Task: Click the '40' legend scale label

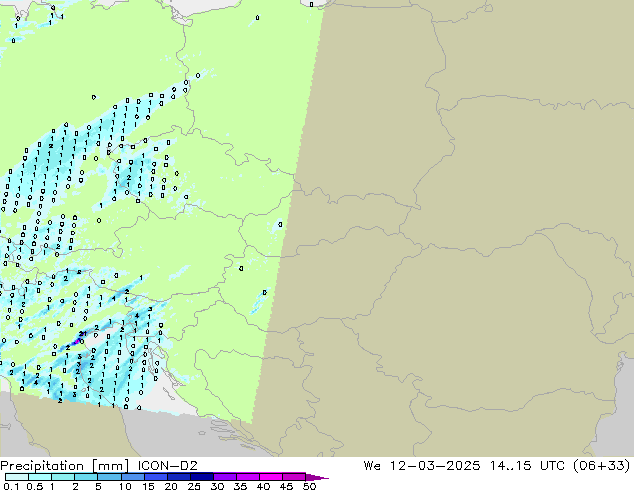Action: click(263, 486)
